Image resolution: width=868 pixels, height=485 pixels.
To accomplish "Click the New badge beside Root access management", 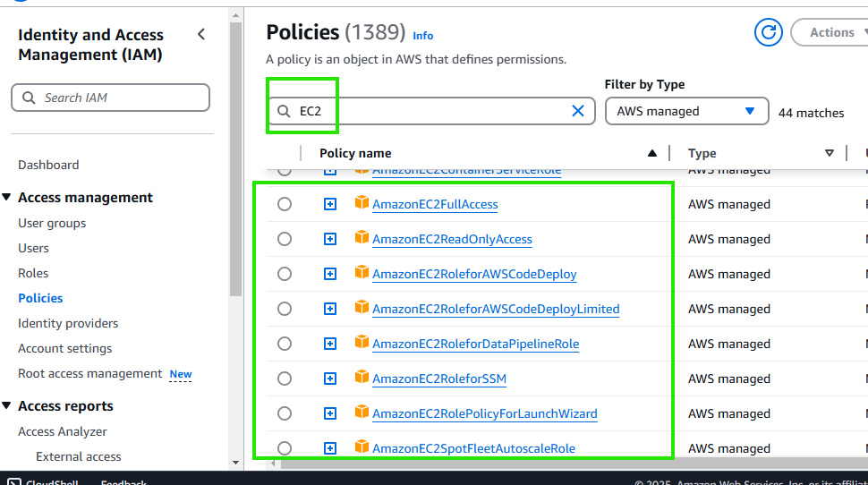I will [x=181, y=374].
